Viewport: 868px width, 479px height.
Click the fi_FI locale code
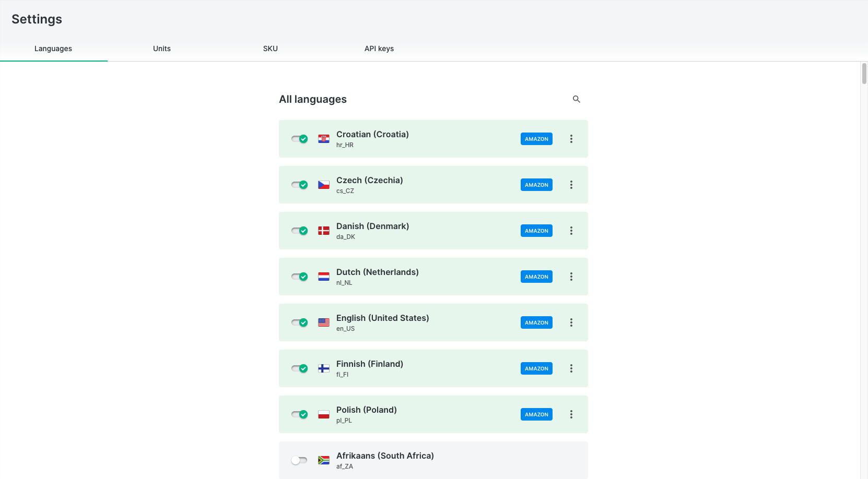click(x=342, y=375)
